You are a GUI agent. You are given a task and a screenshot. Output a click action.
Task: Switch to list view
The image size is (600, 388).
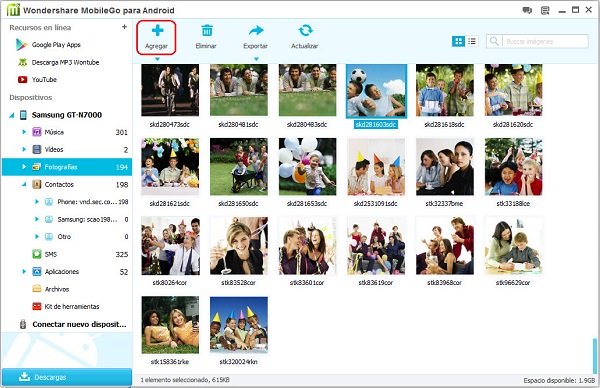pos(472,41)
